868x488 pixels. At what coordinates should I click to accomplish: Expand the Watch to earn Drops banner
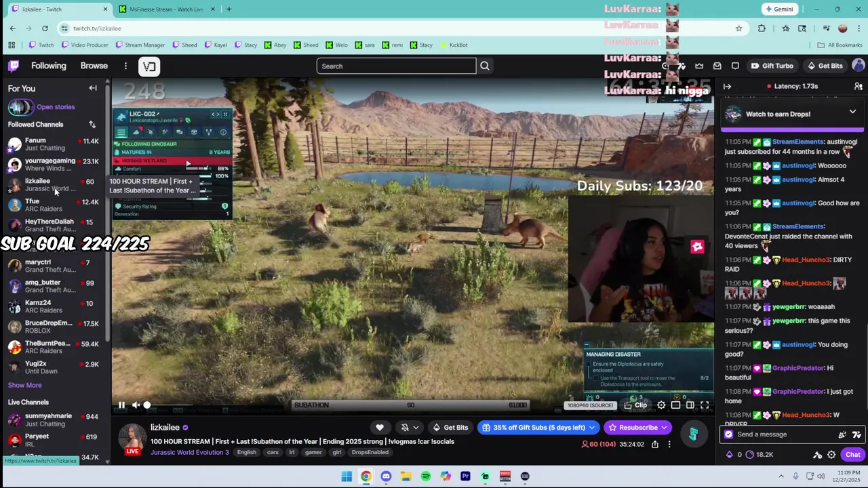pos(852,112)
